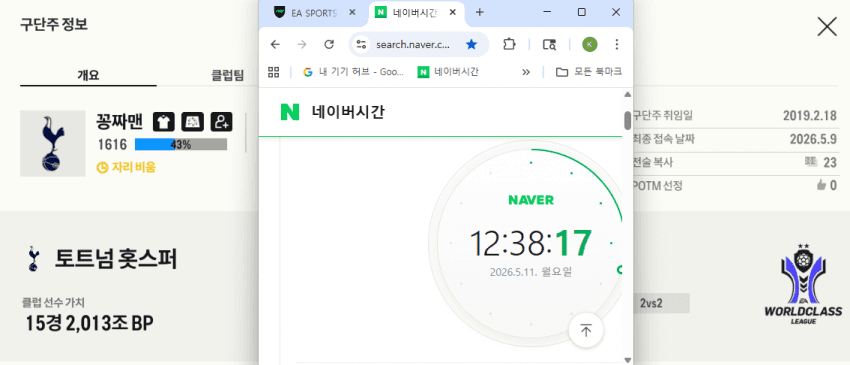850x365 pixels.
Task: Click the green Naver N logo
Action: tap(289, 112)
